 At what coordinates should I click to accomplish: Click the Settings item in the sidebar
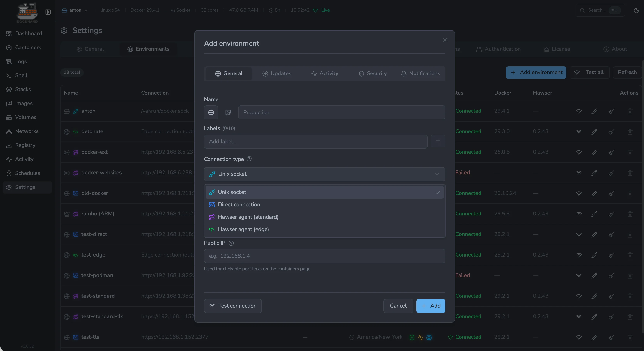pos(27,187)
